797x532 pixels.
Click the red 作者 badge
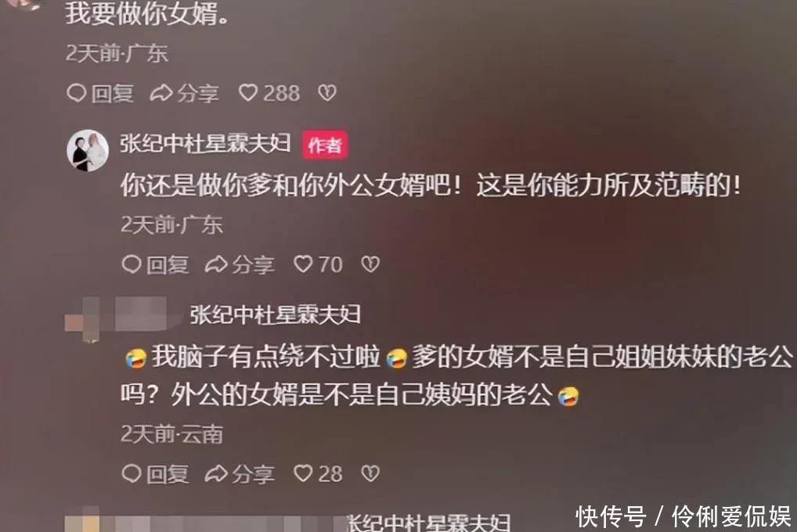pos(325,146)
